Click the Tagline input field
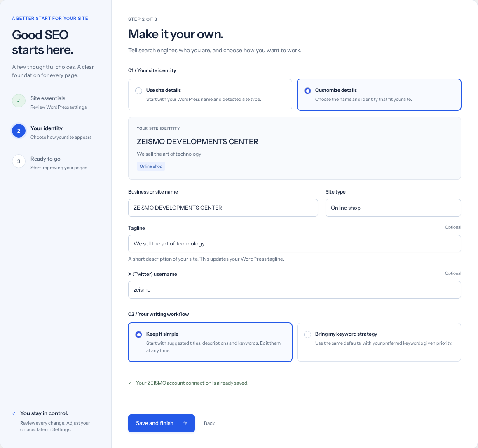The width and height of the screenshot is (478, 448). pos(295,244)
